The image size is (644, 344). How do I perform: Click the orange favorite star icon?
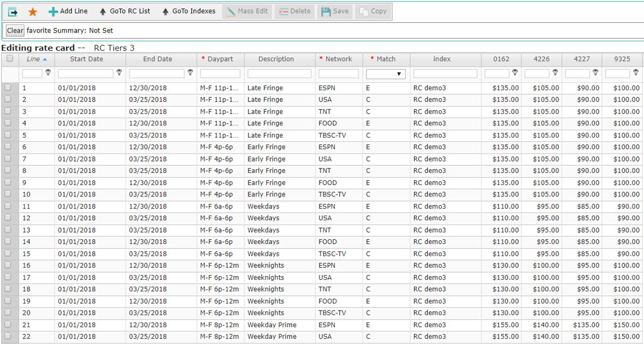tap(33, 12)
